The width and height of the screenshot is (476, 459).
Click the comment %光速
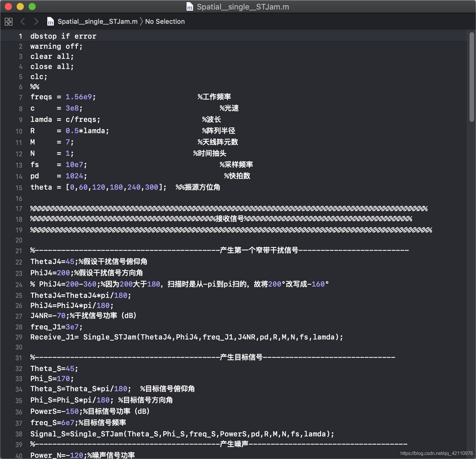coord(229,108)
